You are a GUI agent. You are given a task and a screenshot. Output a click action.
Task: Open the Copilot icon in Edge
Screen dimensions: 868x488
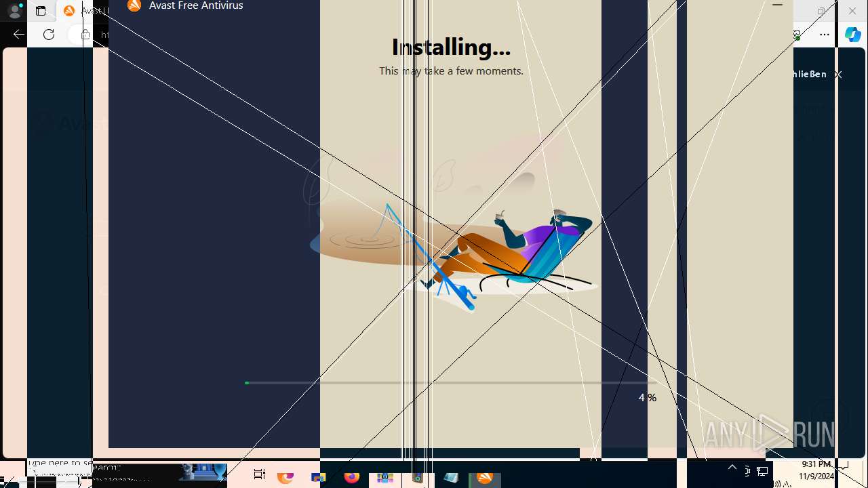pyautogui.click(x=853, y=35)
